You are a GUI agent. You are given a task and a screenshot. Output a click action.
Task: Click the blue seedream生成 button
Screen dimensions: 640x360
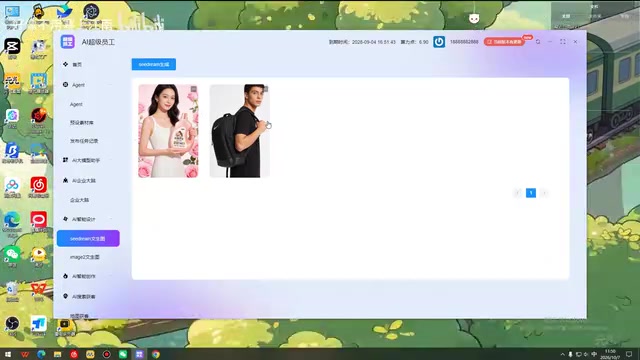(153, 64)
